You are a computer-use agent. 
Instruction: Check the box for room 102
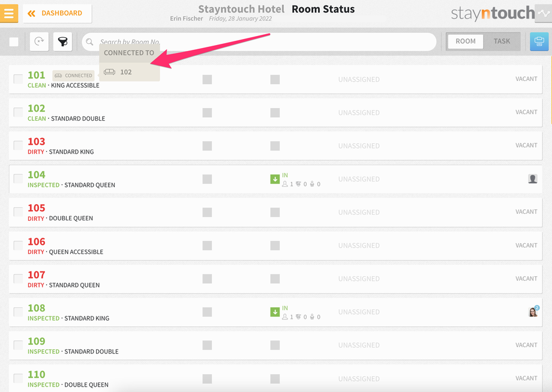pyautogui.click(x=18, y=112)
